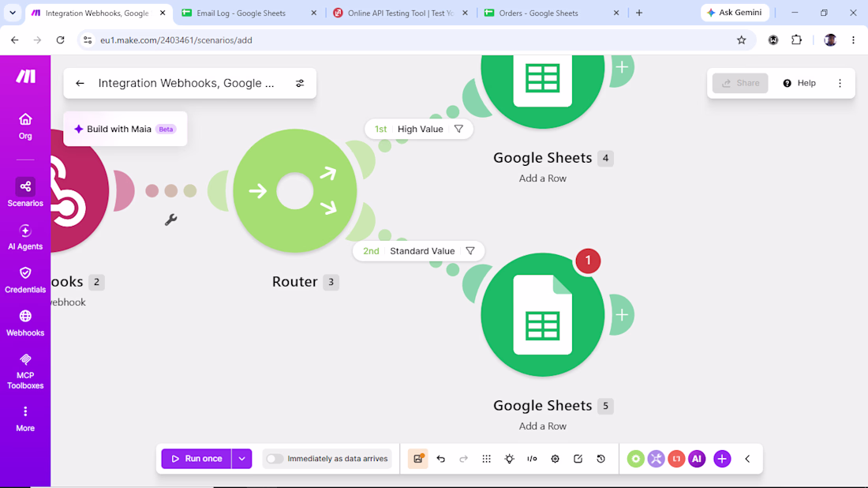Close the Email Log - Google Sheets tab
The width and height of the screenshot is (868, 488).
point(313,13)
